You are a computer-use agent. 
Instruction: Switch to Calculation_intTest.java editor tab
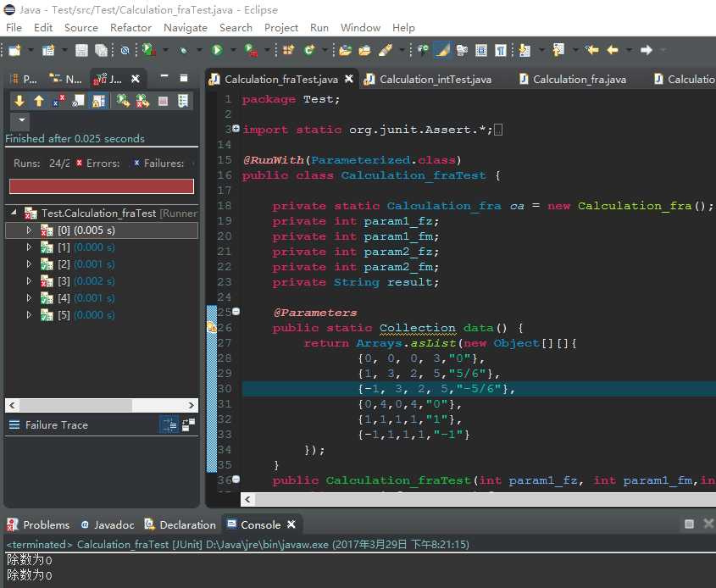coord(435,79)
